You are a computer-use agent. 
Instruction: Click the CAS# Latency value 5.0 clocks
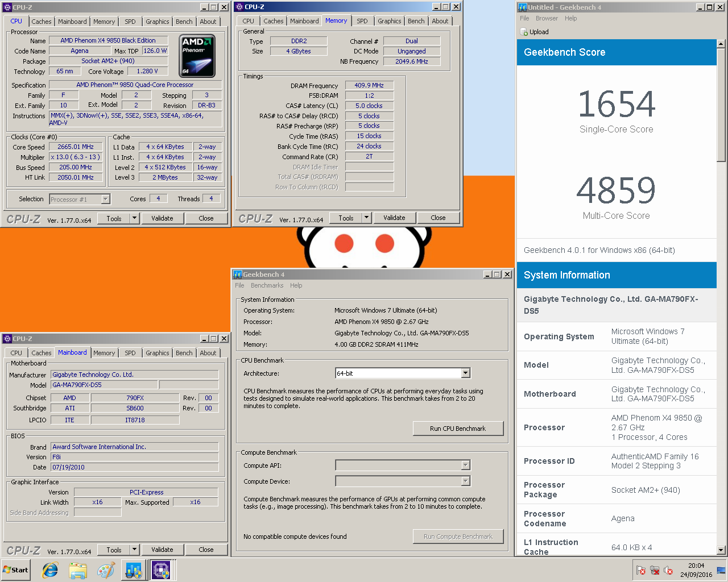click(369, 106)
